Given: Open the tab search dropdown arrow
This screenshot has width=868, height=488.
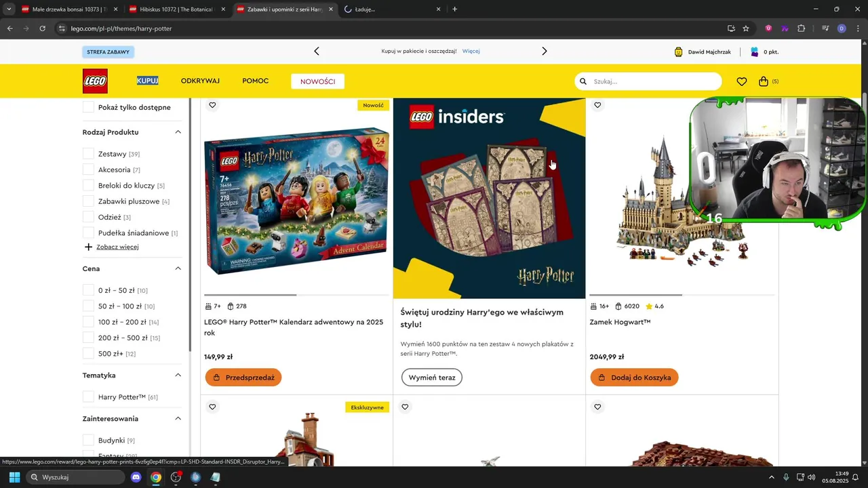Looking at the screenshot, I should (9, 9).
